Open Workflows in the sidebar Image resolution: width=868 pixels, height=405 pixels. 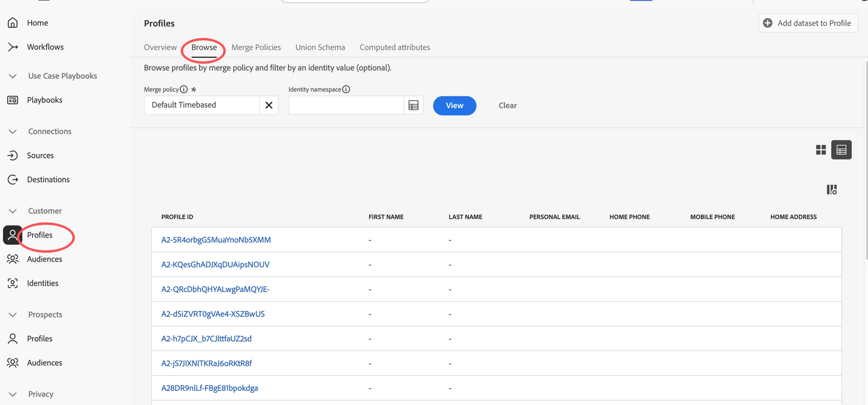45,47
